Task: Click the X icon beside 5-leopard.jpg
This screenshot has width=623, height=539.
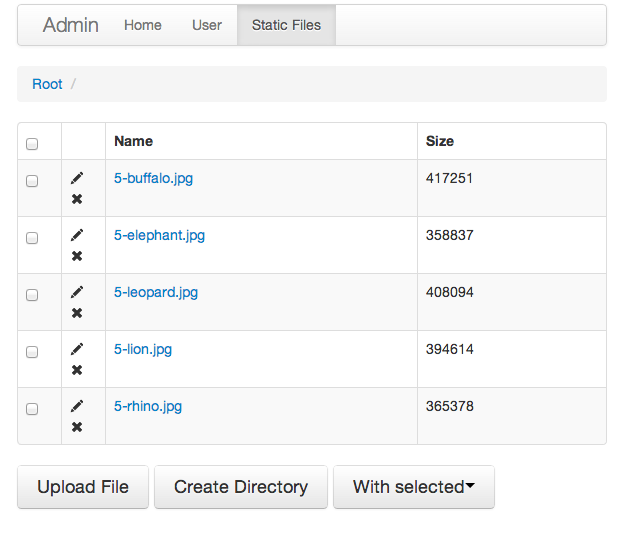Action: click(x=77, y=313)
